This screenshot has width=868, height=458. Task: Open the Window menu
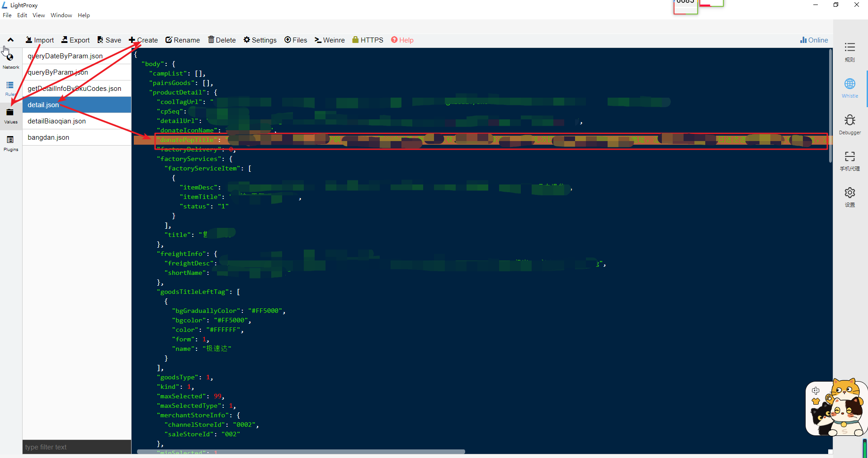point(61,15)
